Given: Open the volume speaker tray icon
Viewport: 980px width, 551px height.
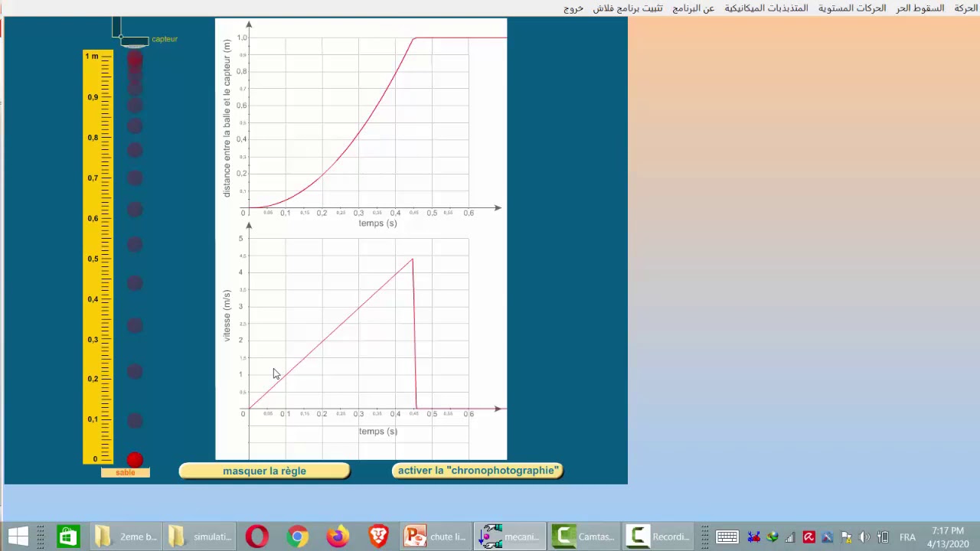Looking at the screenshot, I should [x=864, y=537].
